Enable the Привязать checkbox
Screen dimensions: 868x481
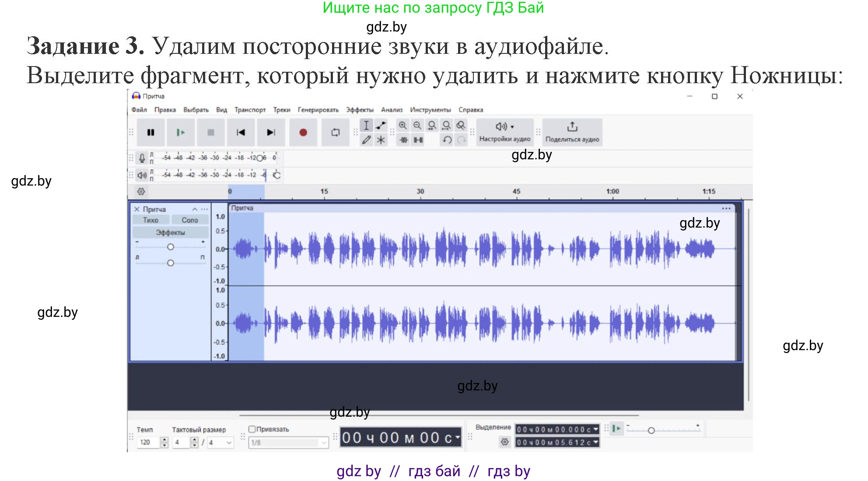tap(253, 429)
